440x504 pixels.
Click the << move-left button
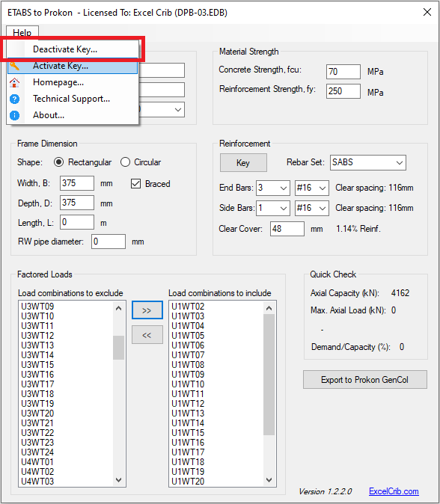[x=147, y=335]
